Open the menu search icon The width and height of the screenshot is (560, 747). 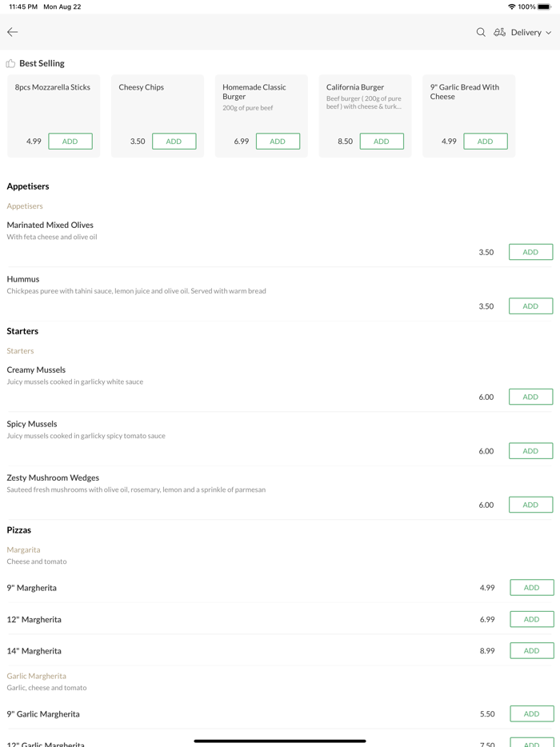(481, 32)
